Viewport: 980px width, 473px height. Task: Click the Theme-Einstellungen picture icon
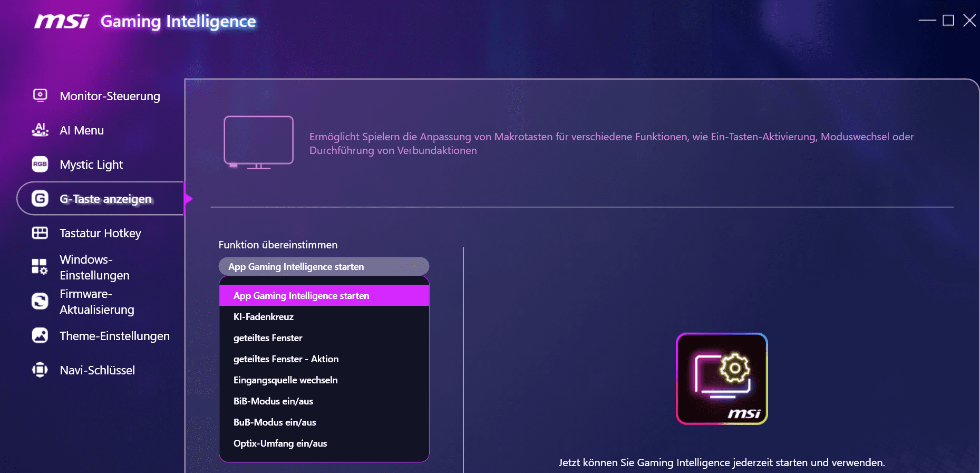coord(40,335)
